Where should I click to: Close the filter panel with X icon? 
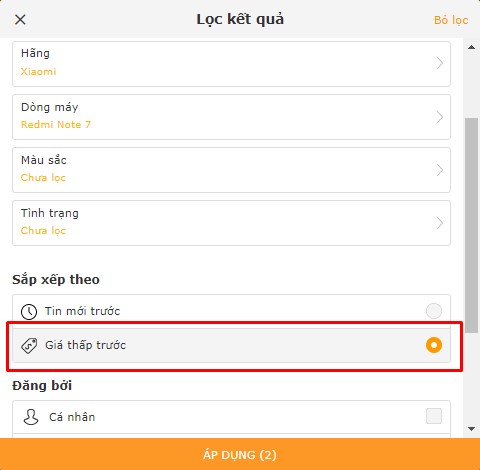pos(20,20)
